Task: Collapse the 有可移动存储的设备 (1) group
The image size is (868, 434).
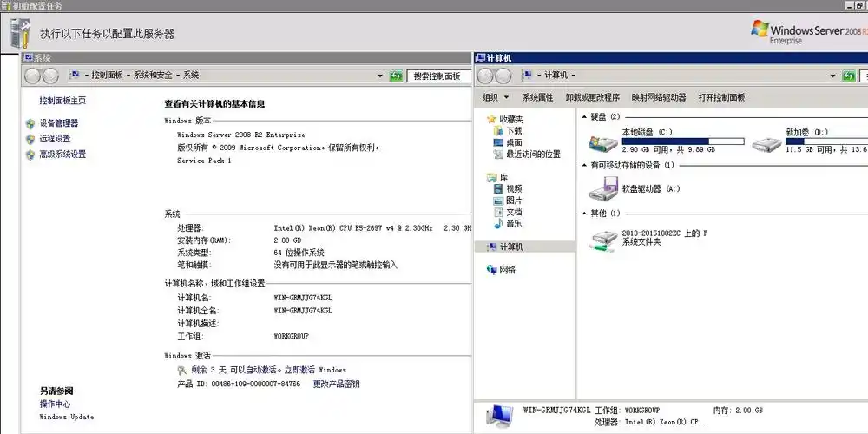Action: point(584,166)
